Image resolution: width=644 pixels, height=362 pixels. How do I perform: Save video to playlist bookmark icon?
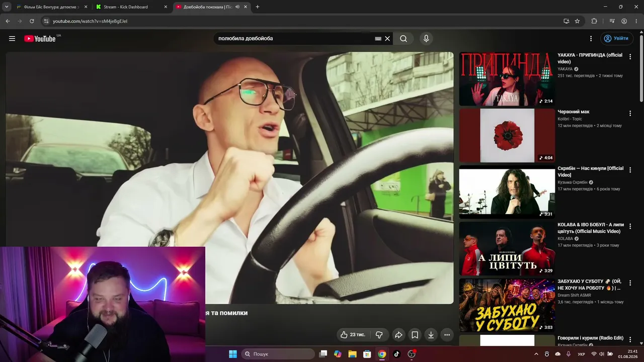click(415, 335)
